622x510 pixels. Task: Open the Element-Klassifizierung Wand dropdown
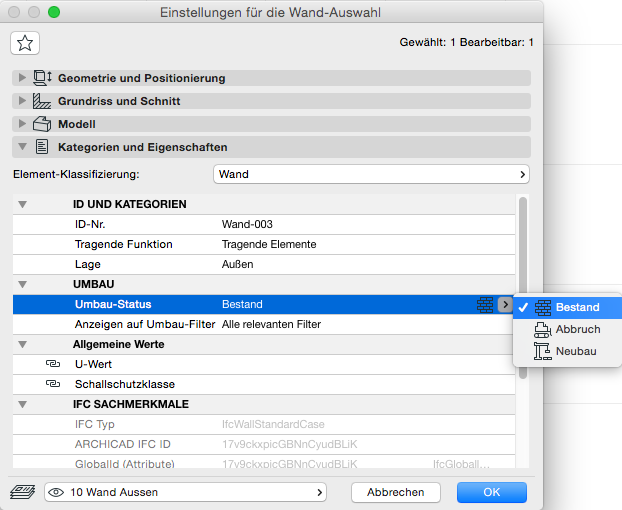click(371, 174)
